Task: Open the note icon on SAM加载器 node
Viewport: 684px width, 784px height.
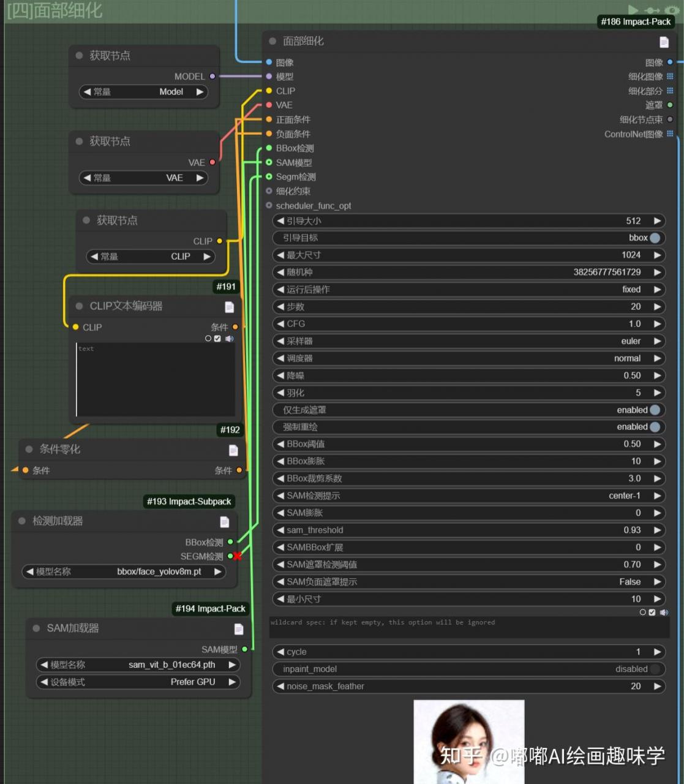Action: [x=239, y=628]
